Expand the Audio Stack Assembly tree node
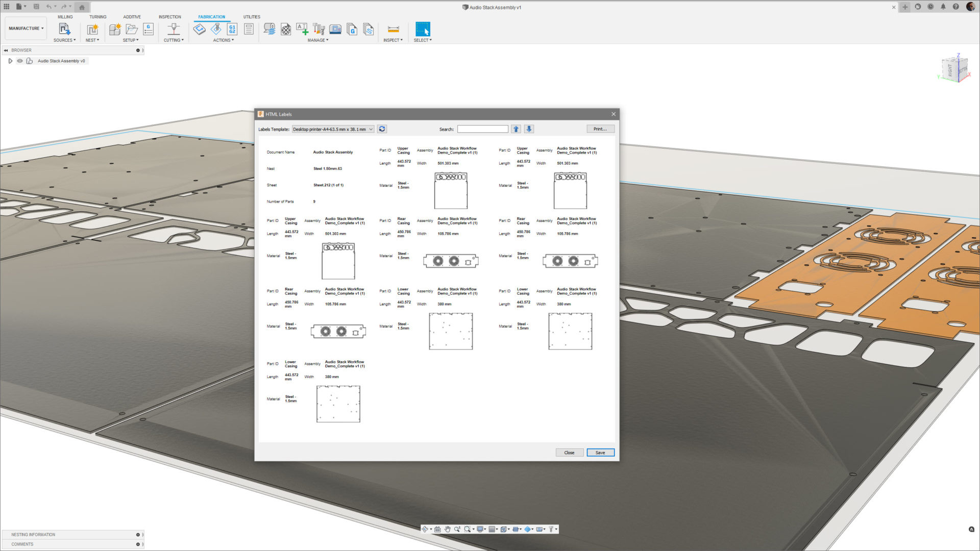980x551 pixels. pos(10,61)
